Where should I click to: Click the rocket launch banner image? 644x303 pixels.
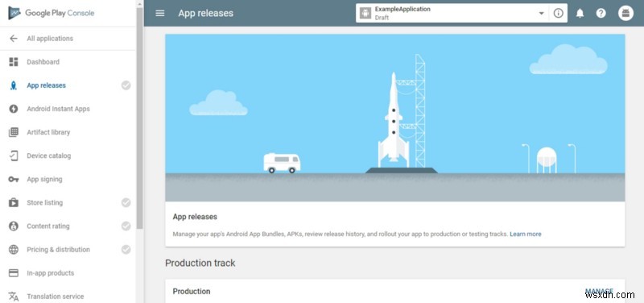[394, 118]
